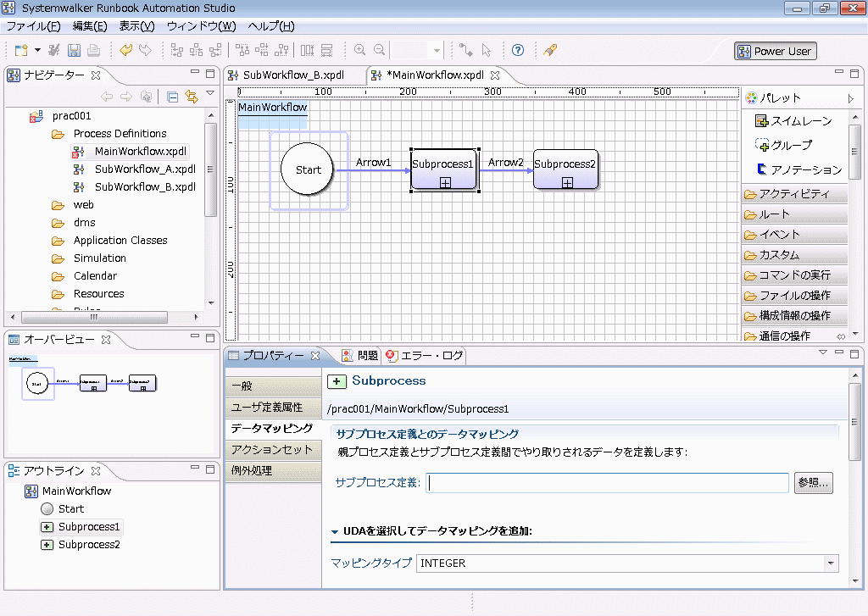868x616 pixels.
Task: Open the マッピングタイプ INTEGER dropdown
Action: point(830,563)
